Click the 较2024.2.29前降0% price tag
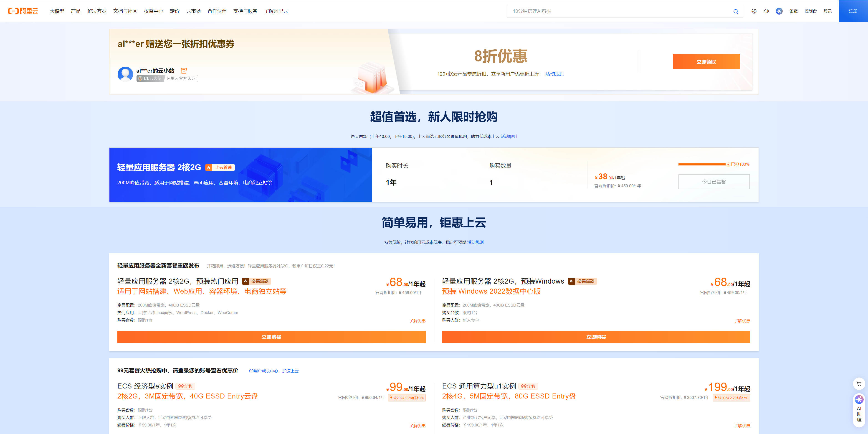Viewport: 868px width, 434px height. pyautogui.click(x=407, y=398)
